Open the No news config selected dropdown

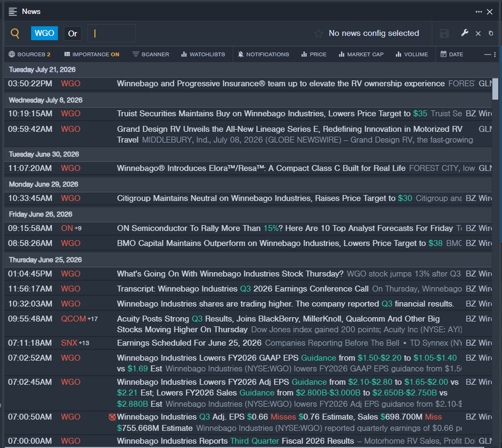click(x=374, y=33)
